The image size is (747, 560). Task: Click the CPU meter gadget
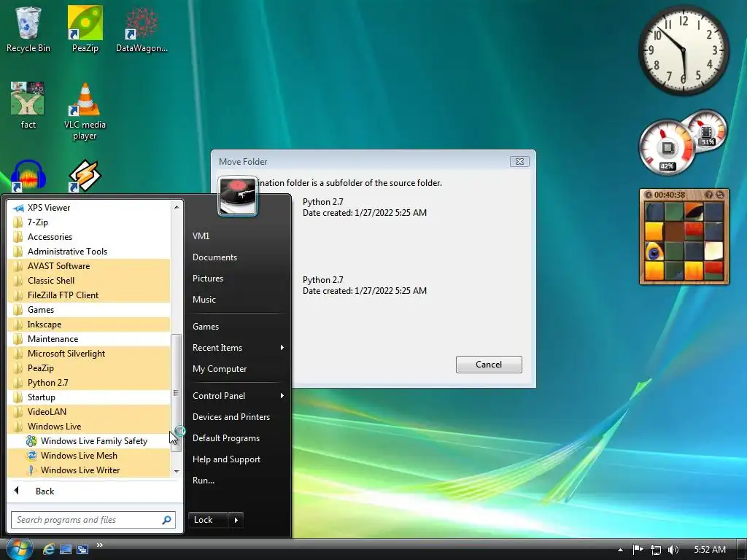[x=667, y=149]
